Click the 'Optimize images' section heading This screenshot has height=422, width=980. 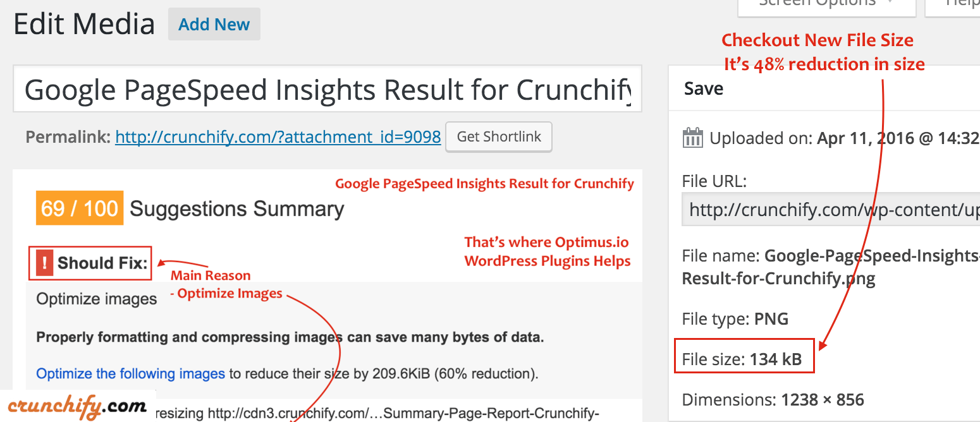pos(97,299)
